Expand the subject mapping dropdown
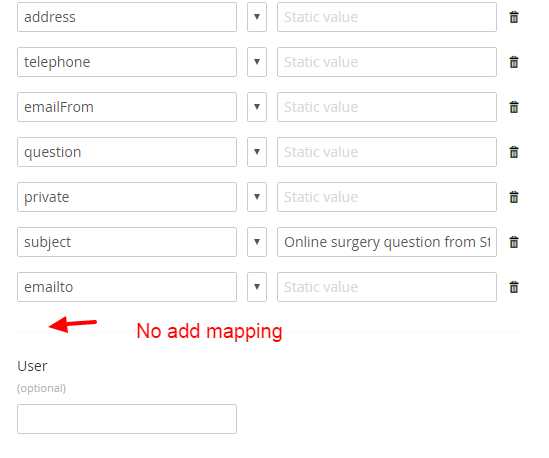 (x=257, y=242)
